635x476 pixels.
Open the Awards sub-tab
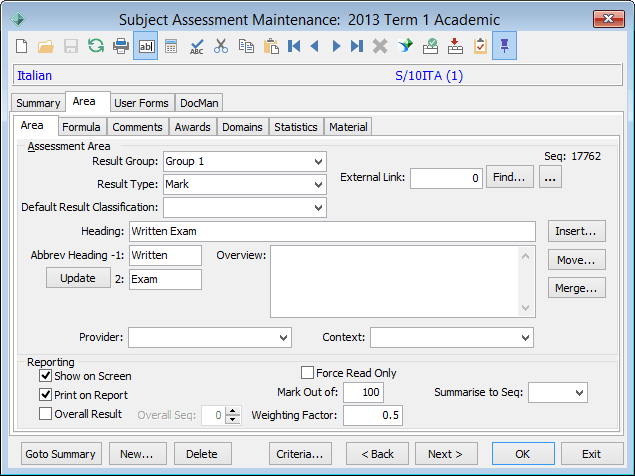[x=193, y=127]
